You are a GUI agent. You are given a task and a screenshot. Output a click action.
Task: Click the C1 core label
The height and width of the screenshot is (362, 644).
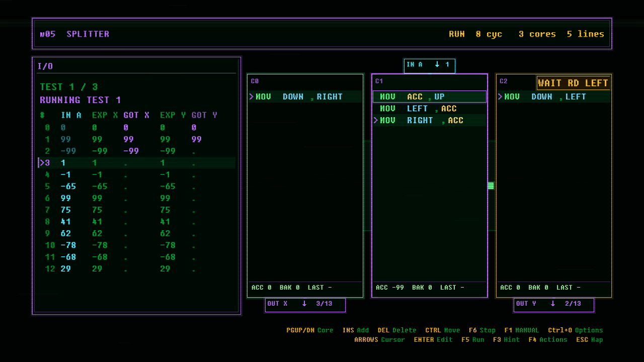[x=379, y=81]
